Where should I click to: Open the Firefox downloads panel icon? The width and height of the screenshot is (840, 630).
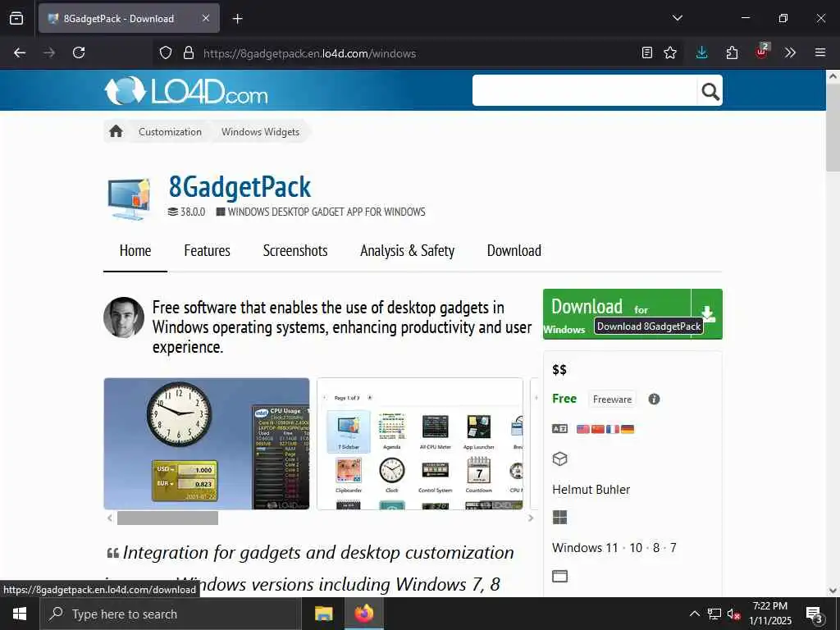tap(702, 52)
